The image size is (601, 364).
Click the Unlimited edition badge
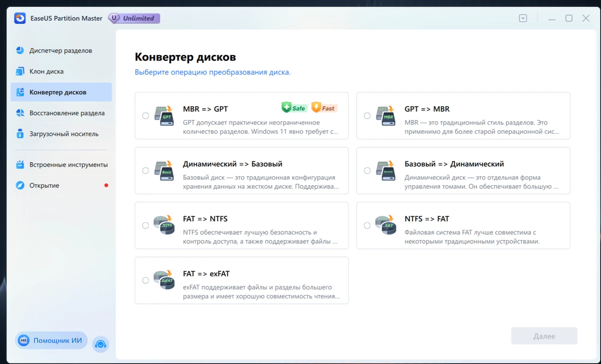click(134, 19)
